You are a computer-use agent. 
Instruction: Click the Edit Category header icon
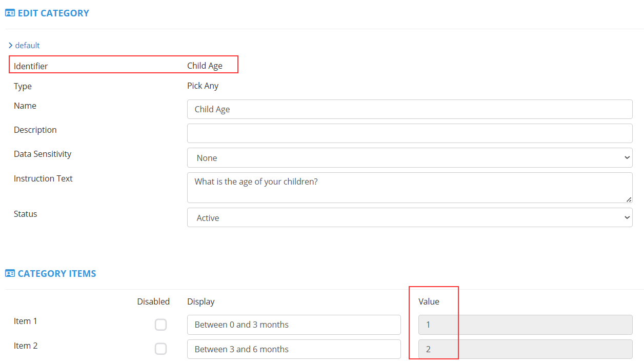tap(10, 13)
